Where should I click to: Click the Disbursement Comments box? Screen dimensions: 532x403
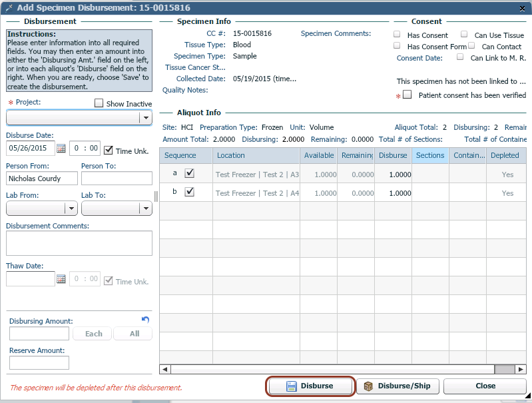pos(79,243)
